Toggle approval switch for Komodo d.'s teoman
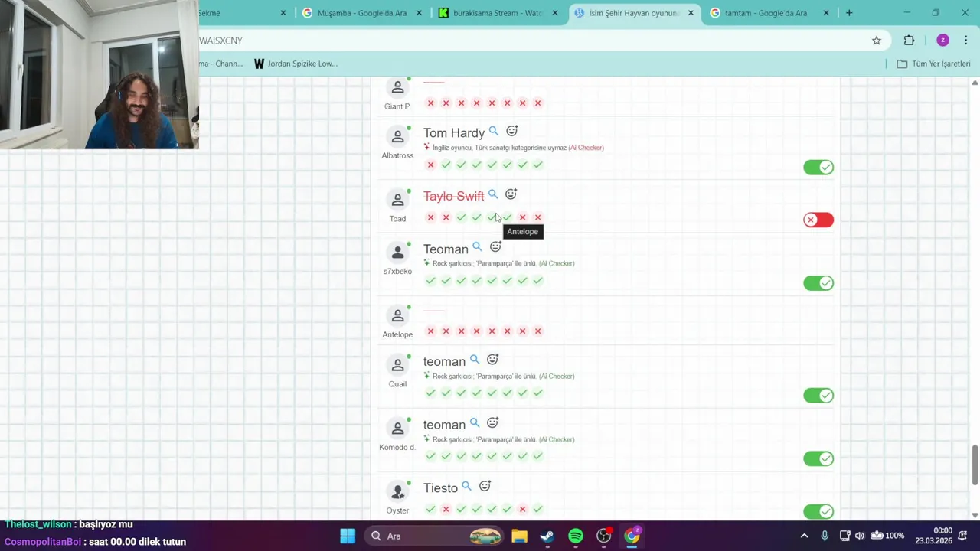 click(x=818, y=458)
